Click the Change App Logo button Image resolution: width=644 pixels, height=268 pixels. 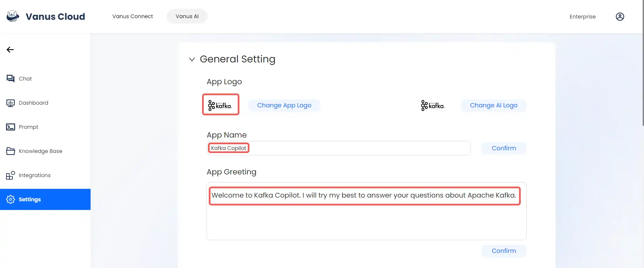point(284,105)
